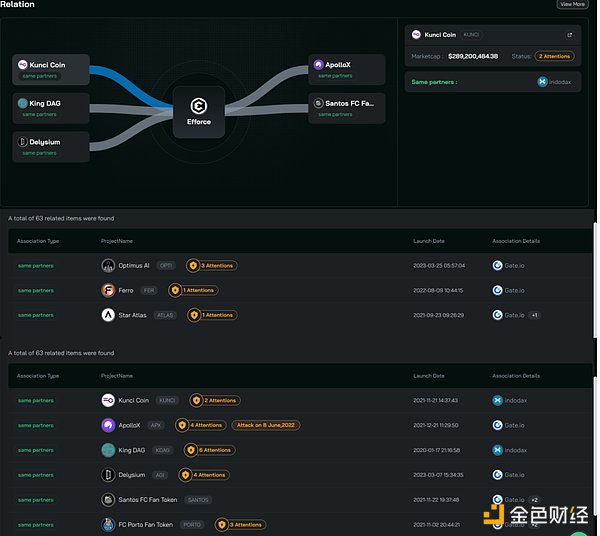Click the Indodax icon beside Same partners
This screenshot has width=600, height=536.
(542, 82)
